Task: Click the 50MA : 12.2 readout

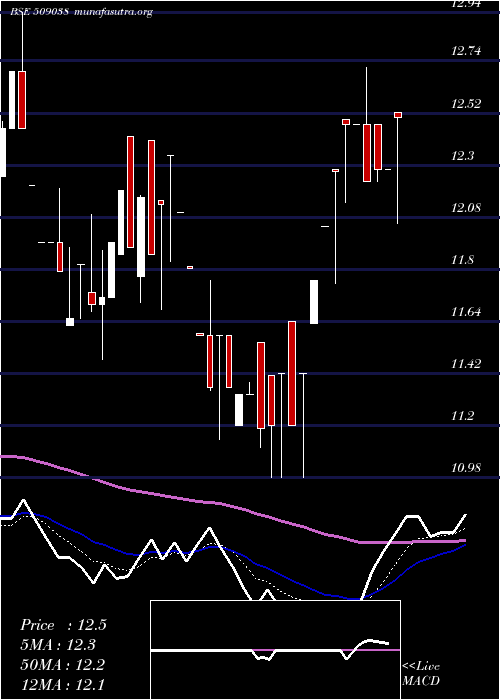Action: 62,665
